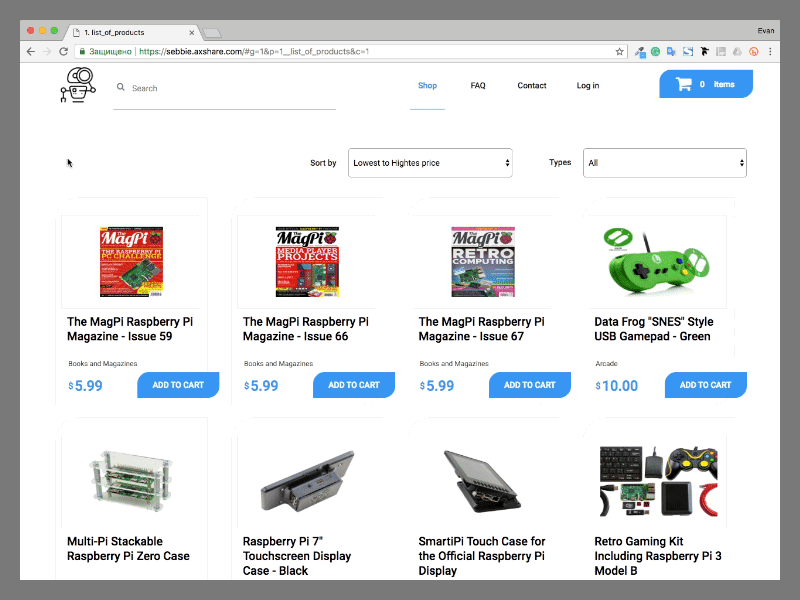Click Log in link
Image resolution: width=800 pixels, height=600 pixels.
pyautogui.click(x=588, y=85)
